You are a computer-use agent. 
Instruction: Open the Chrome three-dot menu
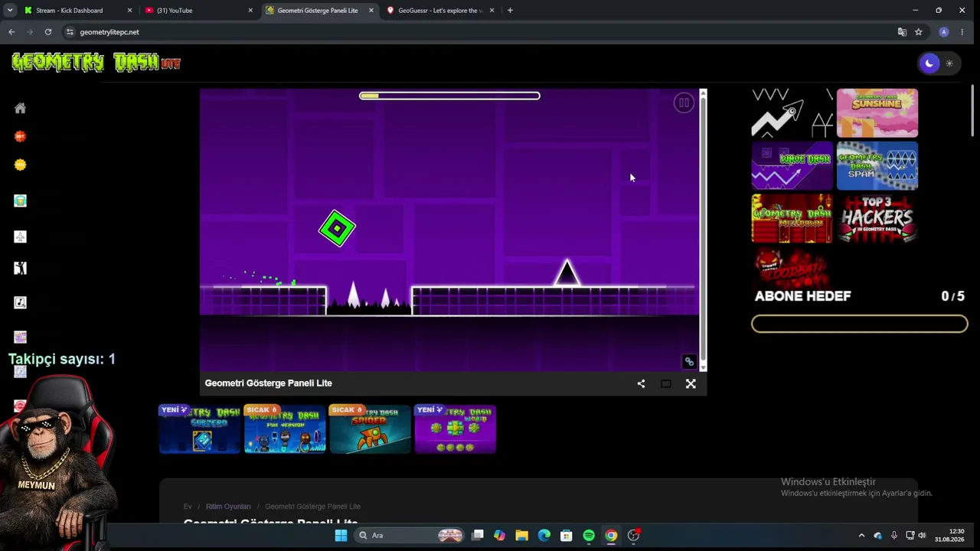coord(962,32)
